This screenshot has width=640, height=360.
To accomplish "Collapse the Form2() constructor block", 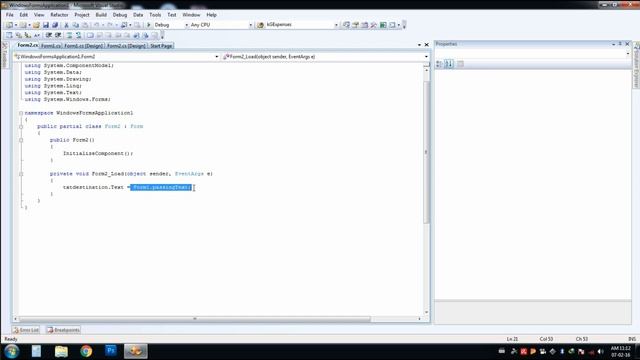I will [x=21, y=140].
